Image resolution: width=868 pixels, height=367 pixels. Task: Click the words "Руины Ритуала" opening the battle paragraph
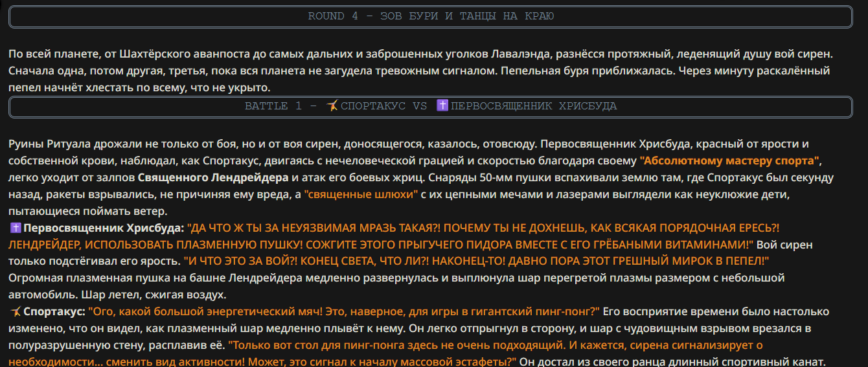(49, 144)
